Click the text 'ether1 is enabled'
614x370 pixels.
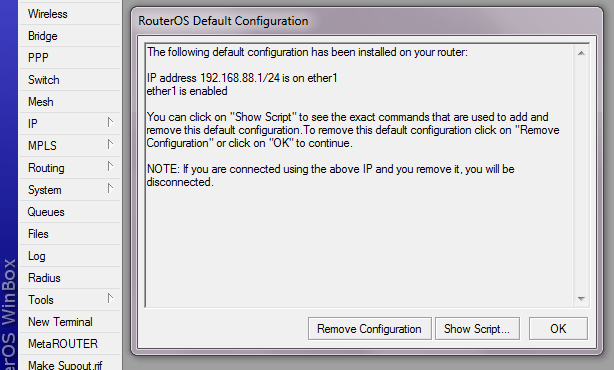tap(187, 91)
